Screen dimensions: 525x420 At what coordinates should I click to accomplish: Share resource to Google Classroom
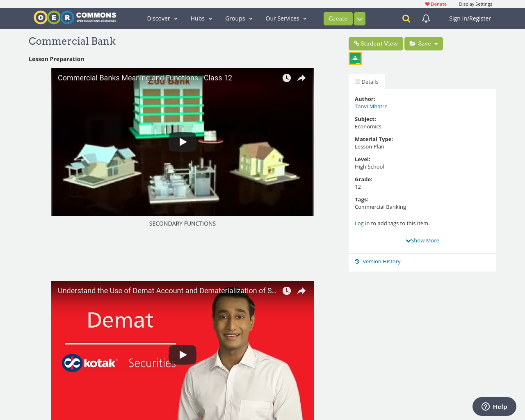click(x=355, y=58)
